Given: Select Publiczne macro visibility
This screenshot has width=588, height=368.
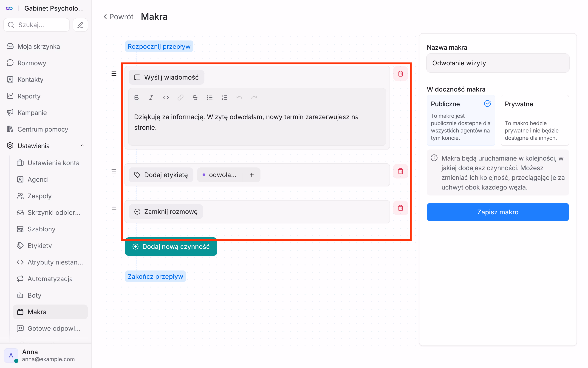Looking at the screenshot, I should pos(461,120).
